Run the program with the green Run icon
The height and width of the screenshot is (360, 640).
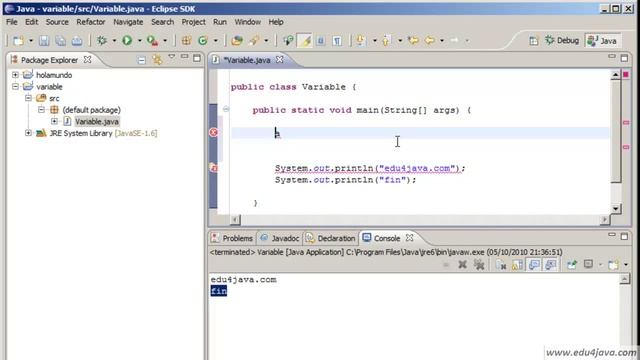coord(127,40)
